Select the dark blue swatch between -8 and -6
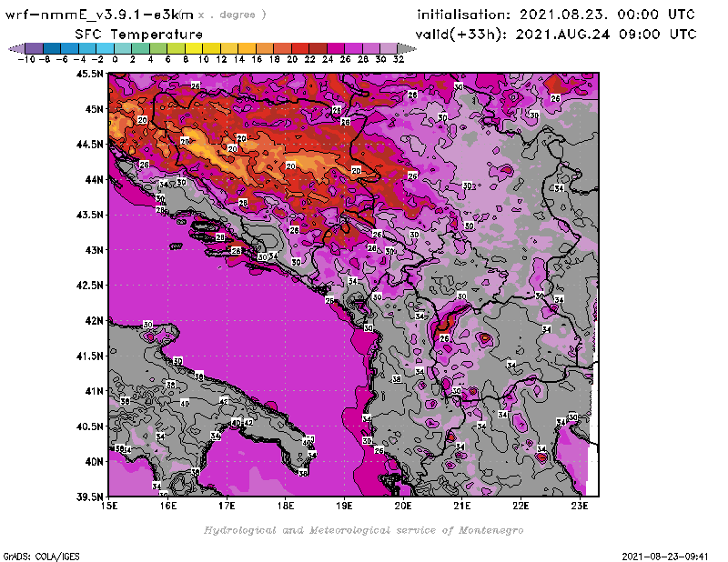 click(x=52, y=48)
